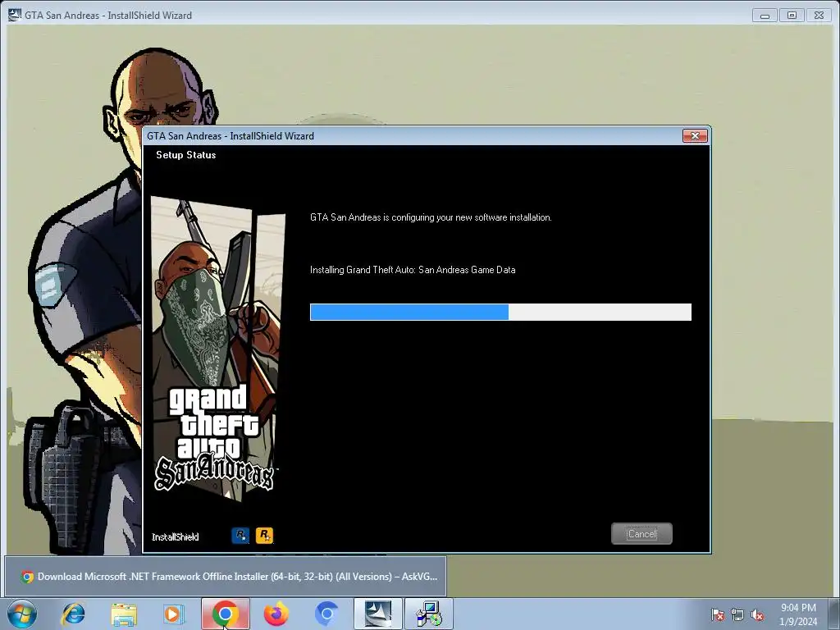The height and width of the screenshot is (630, 840).
Task: Click the yellow Rockstar Games logo icon
Action: pos(265,535)
